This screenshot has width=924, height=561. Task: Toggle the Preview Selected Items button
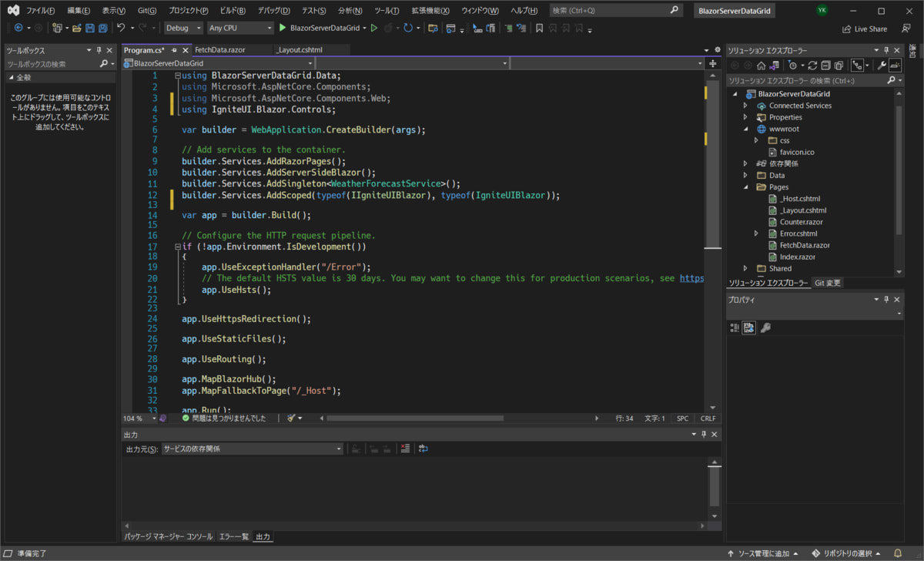coord(895,66)
